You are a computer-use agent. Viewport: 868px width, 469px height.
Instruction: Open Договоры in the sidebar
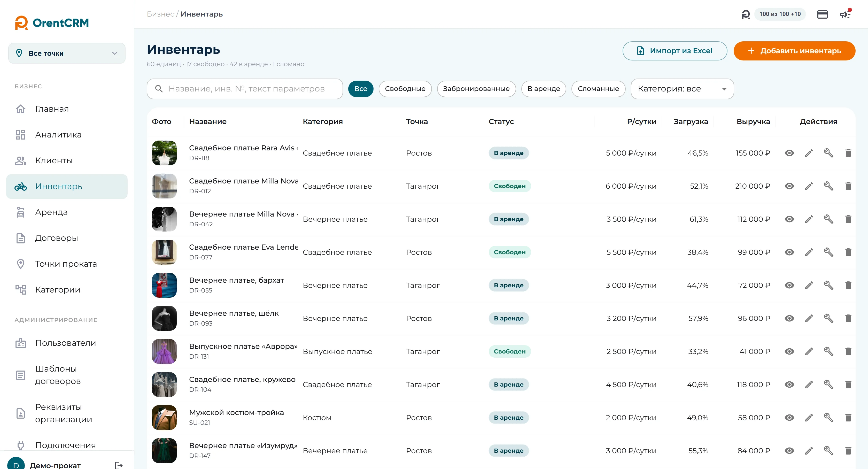(x=67, y=238)
